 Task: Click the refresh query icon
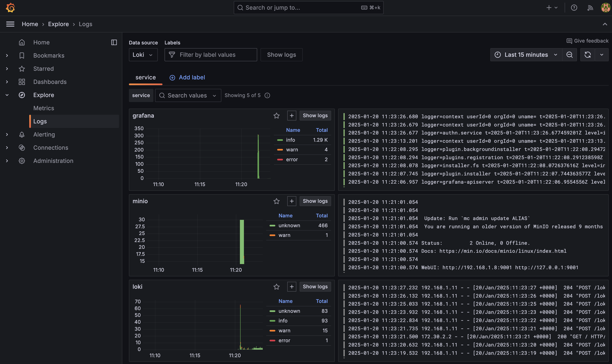click(587, 55)
